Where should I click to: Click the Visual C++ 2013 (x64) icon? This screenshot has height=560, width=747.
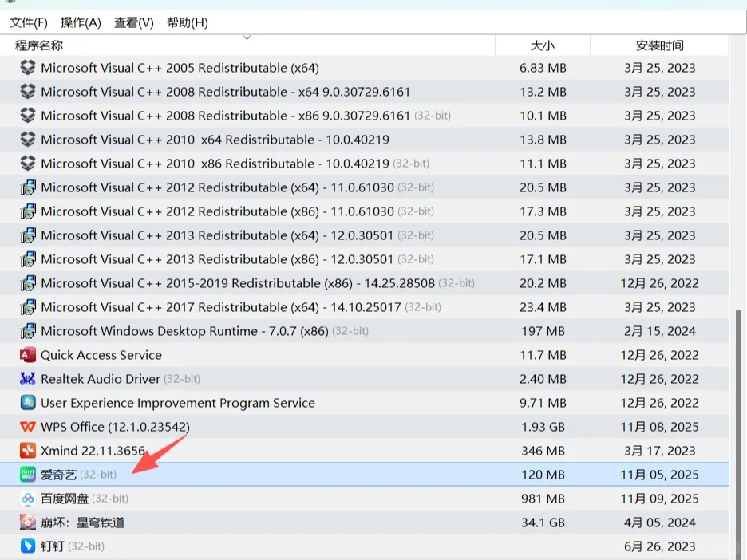point(28,235)
